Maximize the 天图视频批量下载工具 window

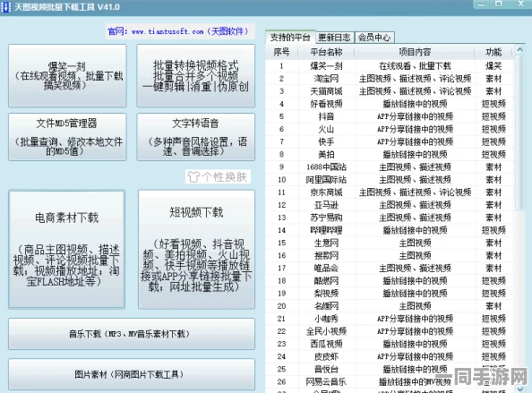tap(498, 4)
